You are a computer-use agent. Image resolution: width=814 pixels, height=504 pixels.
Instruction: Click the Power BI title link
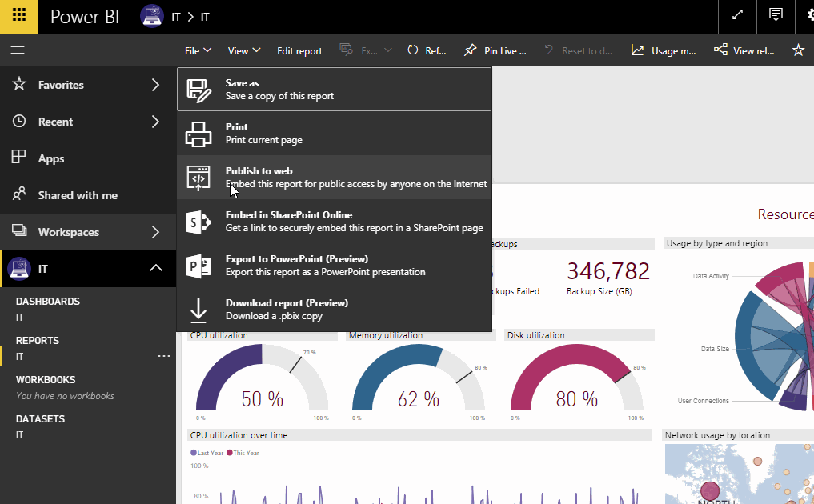point(85,17)
